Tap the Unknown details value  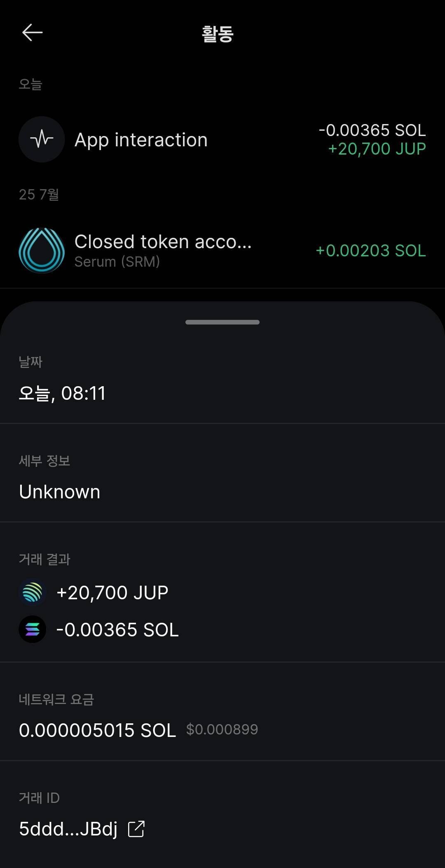60,492
